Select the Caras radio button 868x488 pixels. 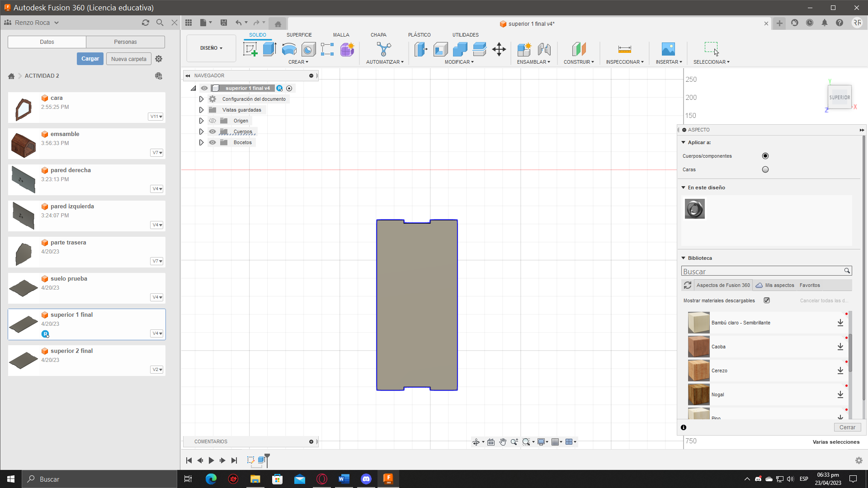[765, 169]
